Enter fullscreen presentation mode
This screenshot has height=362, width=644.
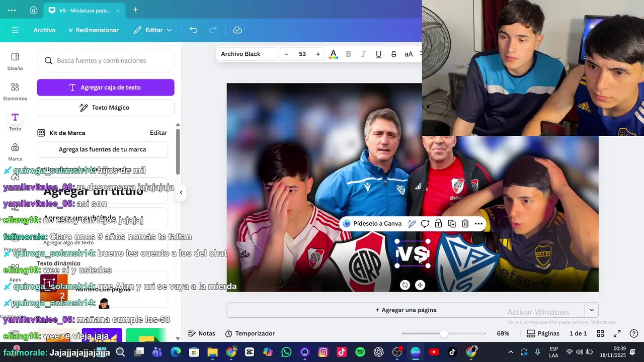(617, 333)
